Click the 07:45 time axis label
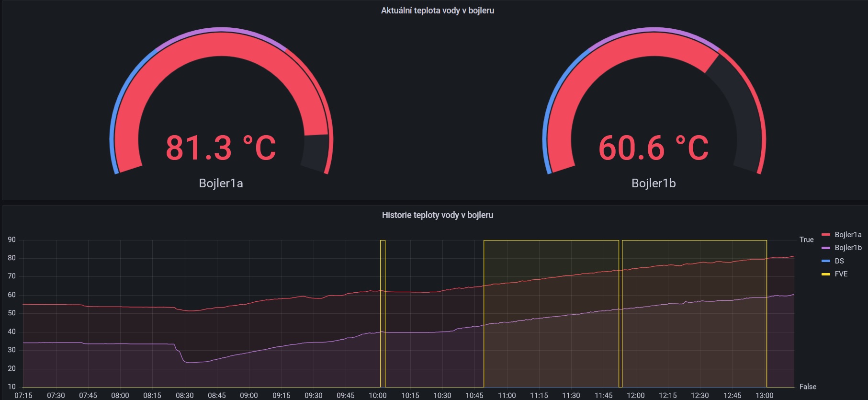Screen dimensions: 868x400 click(x=88, y=395)
